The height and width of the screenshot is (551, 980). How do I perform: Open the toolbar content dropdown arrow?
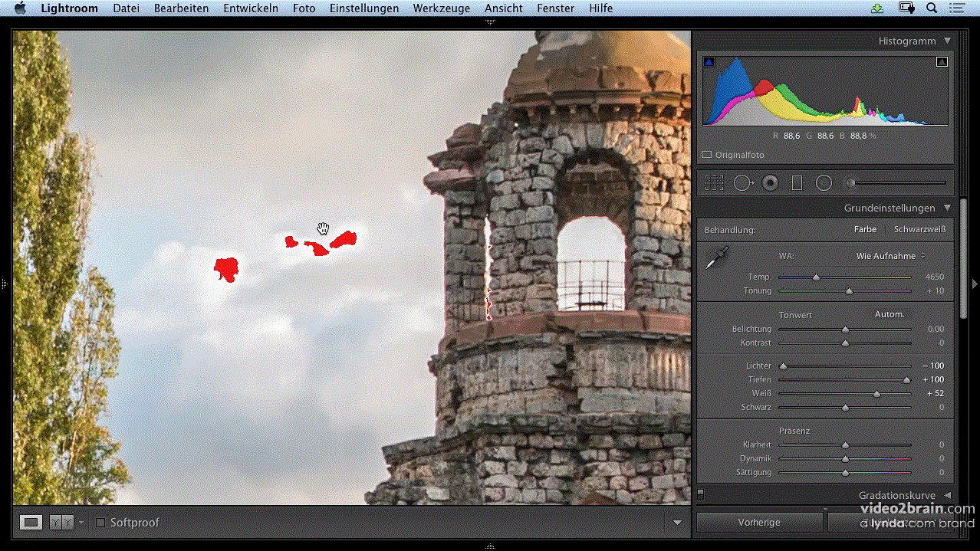(x=677, y=523)
